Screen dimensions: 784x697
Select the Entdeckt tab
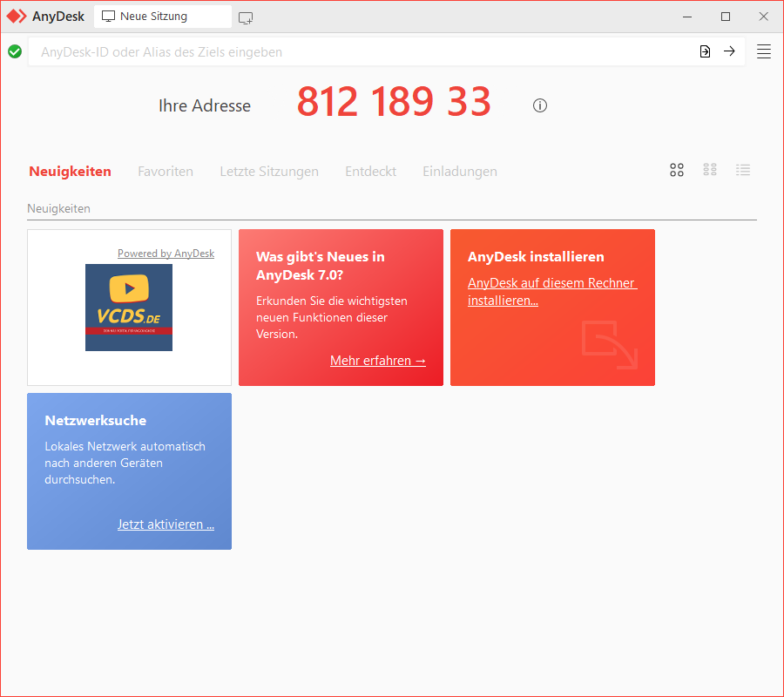(370, 172)
